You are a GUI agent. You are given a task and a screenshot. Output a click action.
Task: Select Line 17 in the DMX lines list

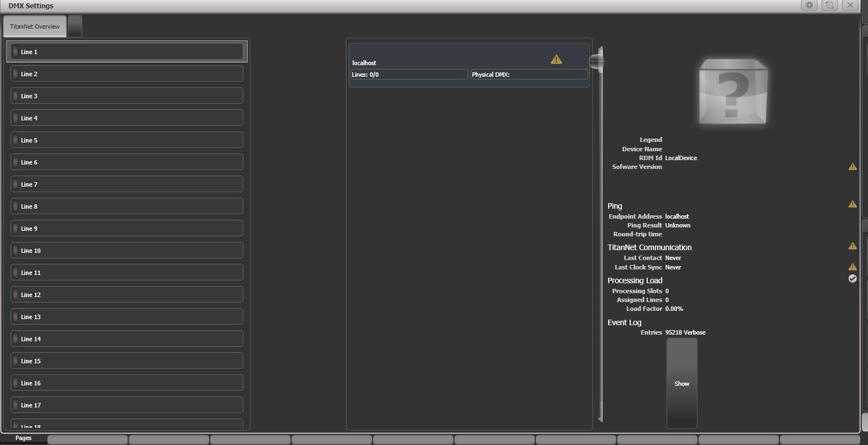(127, 405)
